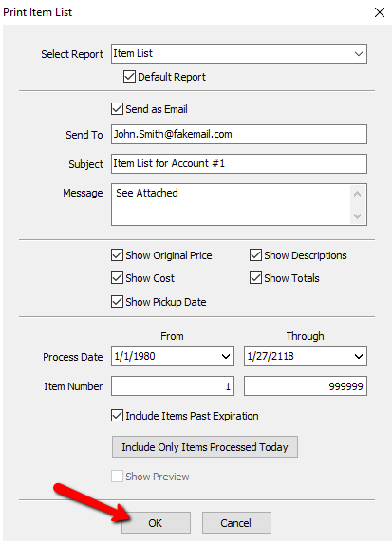This screenshot has width=392, height=543.
Task: Click Include Only Items Processed Today button
Action: point(205,447)
